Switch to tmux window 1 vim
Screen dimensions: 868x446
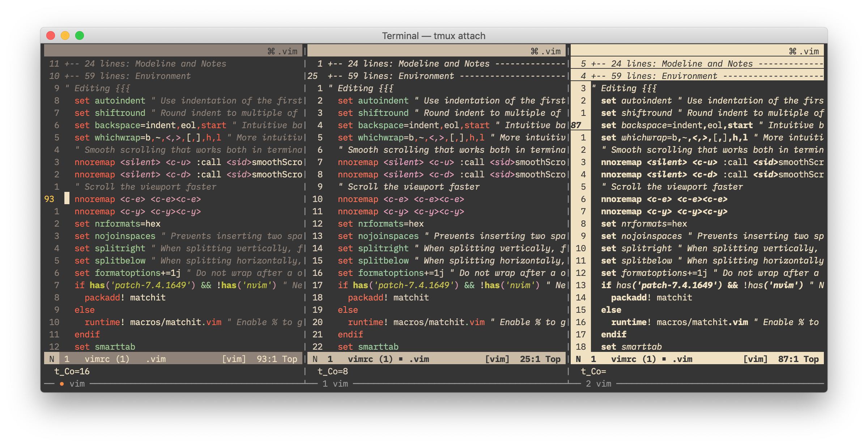coord(335,384)
